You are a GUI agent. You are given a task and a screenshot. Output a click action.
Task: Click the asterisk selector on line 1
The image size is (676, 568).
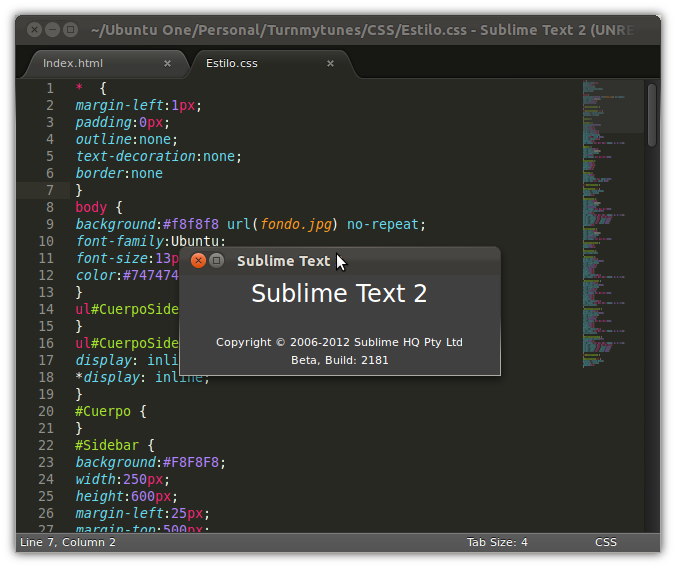tap(79, 88)
